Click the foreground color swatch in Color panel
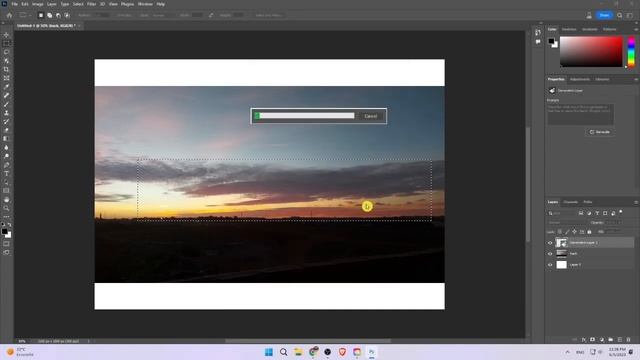Viewport: 640px width, 360px height. [x=551, y=41]
